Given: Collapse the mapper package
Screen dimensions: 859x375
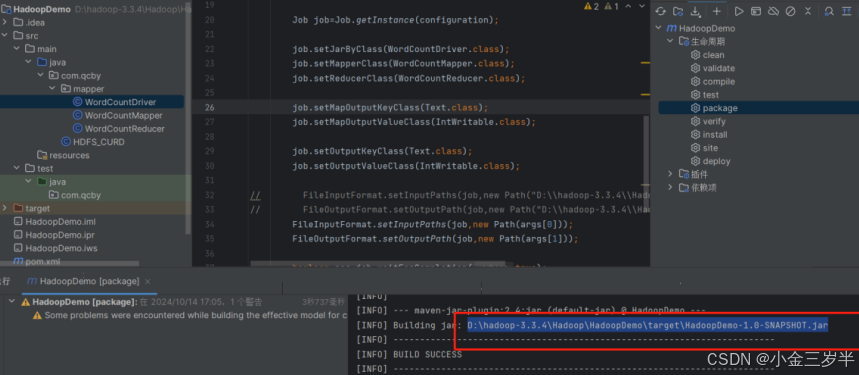Looking at the screenshot, I should click(x=53, y=89).
